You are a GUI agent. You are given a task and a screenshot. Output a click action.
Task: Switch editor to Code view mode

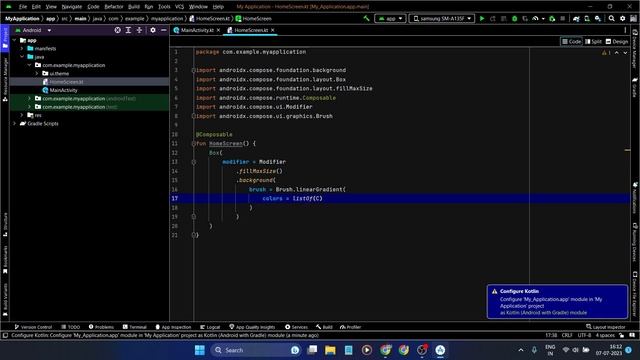click(571, 42)
